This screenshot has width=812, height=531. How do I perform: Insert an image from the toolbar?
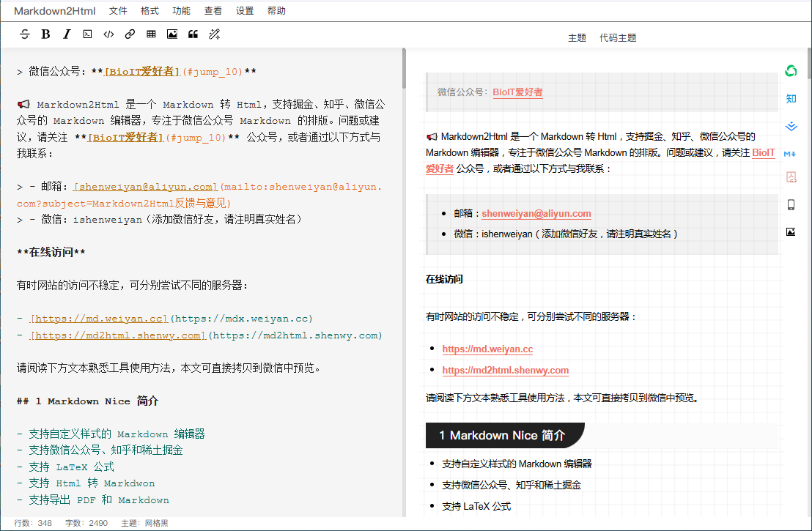[x=172, y=34]
